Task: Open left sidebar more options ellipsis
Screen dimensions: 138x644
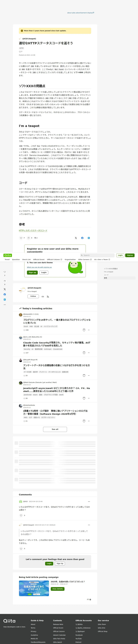Action: (x=5, y=305)
